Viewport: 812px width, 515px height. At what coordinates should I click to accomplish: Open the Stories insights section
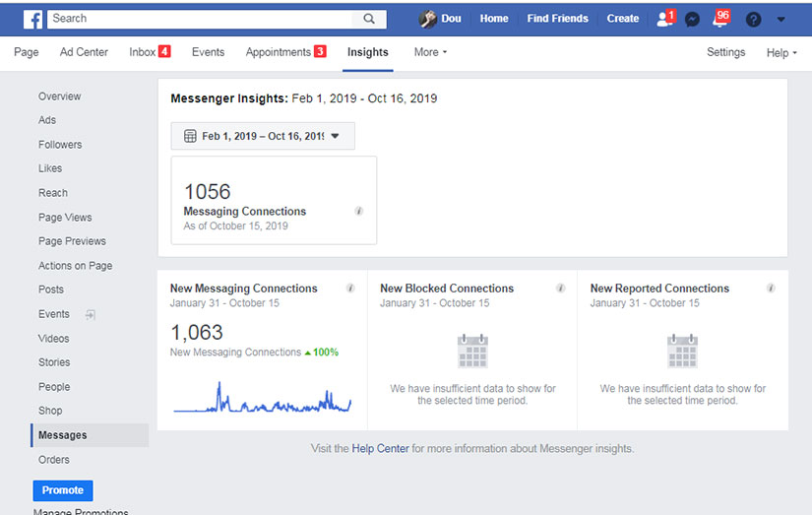point(54,362)
